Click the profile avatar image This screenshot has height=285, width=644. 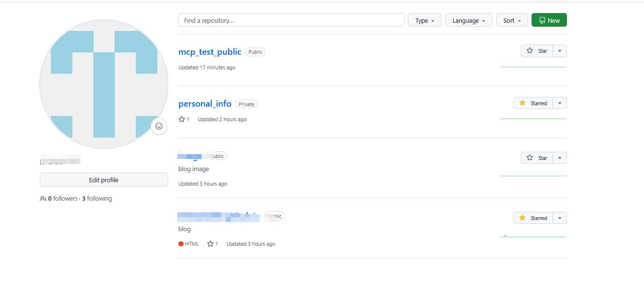[104, 84]
